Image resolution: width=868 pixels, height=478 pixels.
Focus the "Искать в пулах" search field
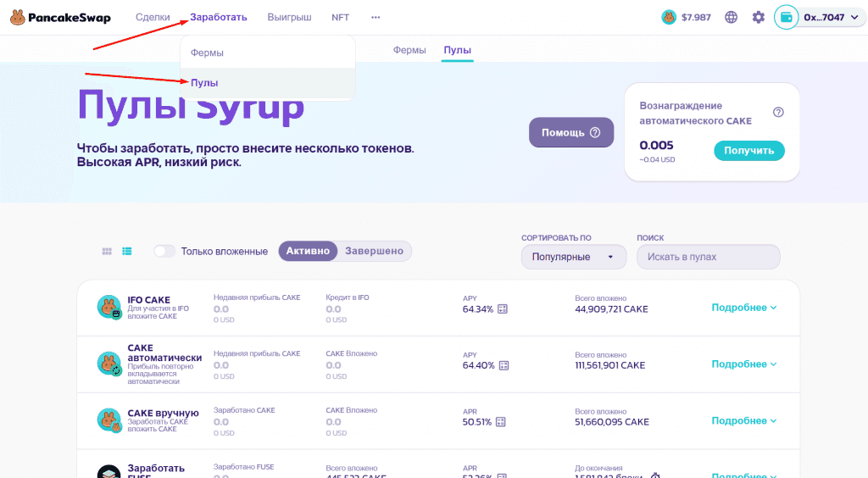pos(708,257)
